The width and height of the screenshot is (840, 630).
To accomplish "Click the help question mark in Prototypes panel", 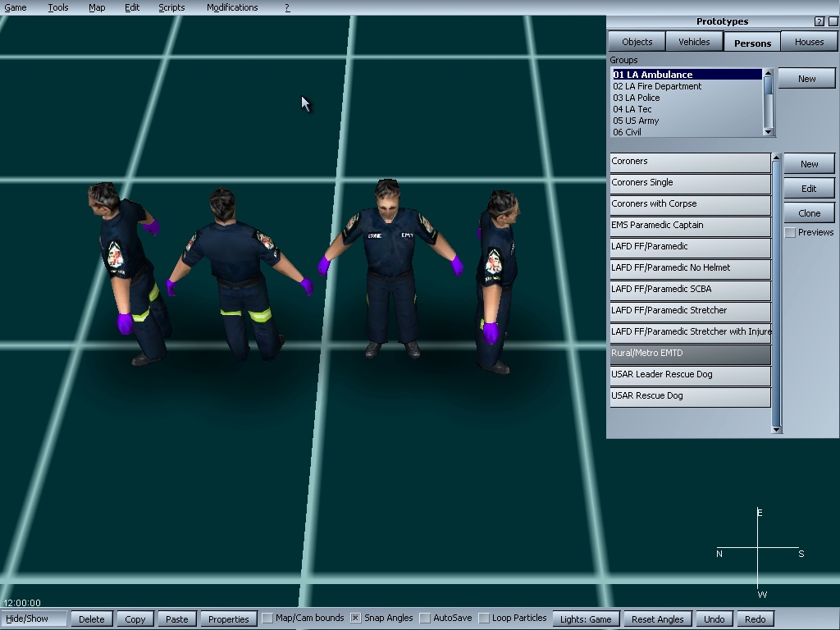I will tap(819, 21).
